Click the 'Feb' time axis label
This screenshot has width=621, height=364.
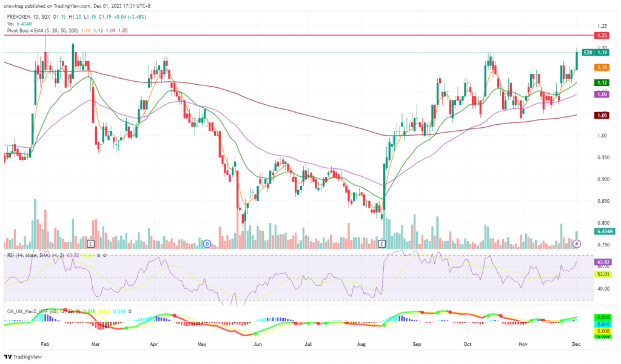click(45, 344)
